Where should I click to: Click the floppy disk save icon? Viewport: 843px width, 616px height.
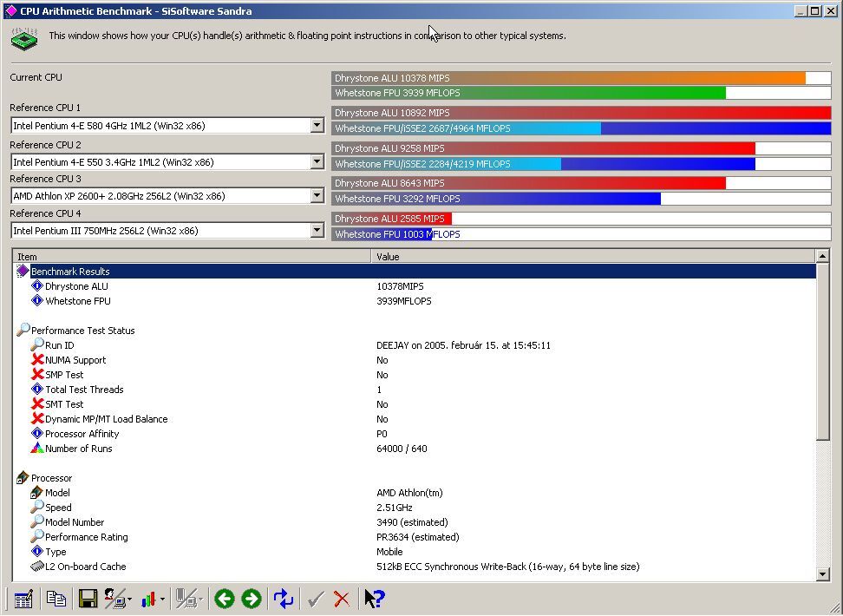click(x=88, y=599)
